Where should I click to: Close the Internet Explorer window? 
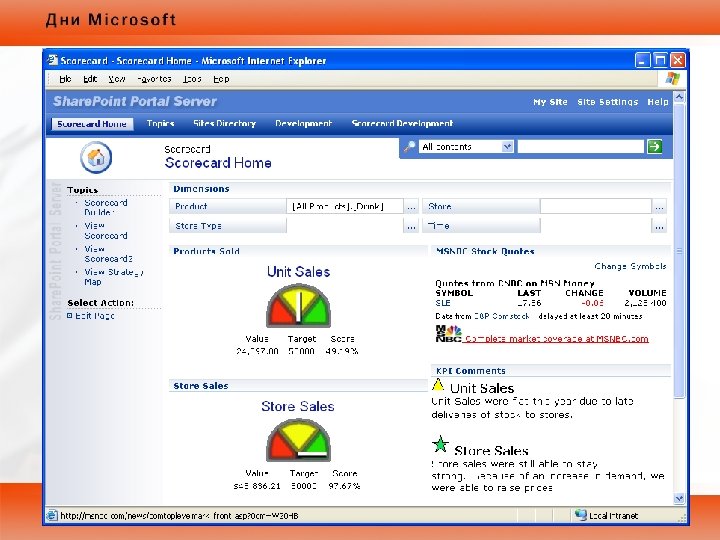[677, 60]
